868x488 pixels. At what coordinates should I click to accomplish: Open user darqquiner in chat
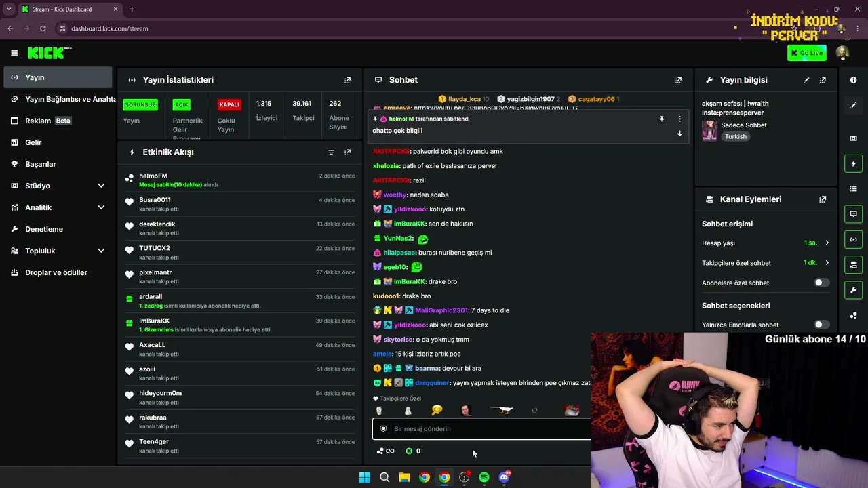[x=432, y=383]
